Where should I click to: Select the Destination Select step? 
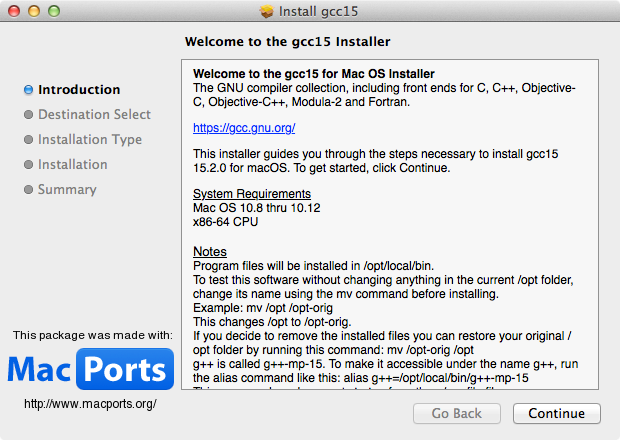coord(94,115)
